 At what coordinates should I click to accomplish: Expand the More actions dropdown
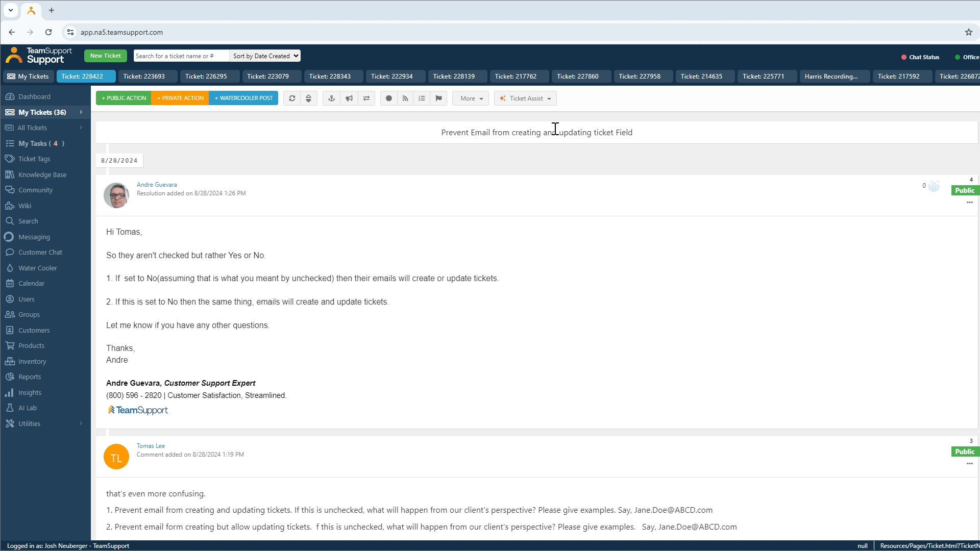tap(471, 98)
